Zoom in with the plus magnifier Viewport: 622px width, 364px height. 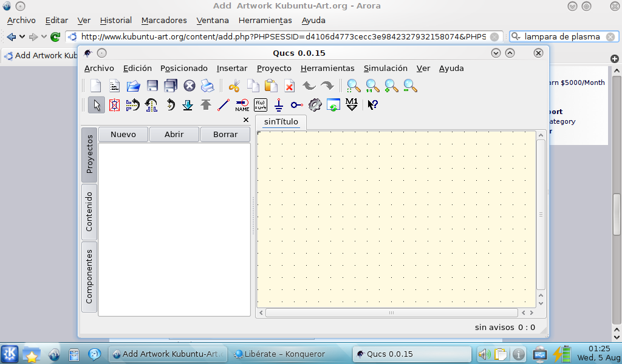pos(391,86)
